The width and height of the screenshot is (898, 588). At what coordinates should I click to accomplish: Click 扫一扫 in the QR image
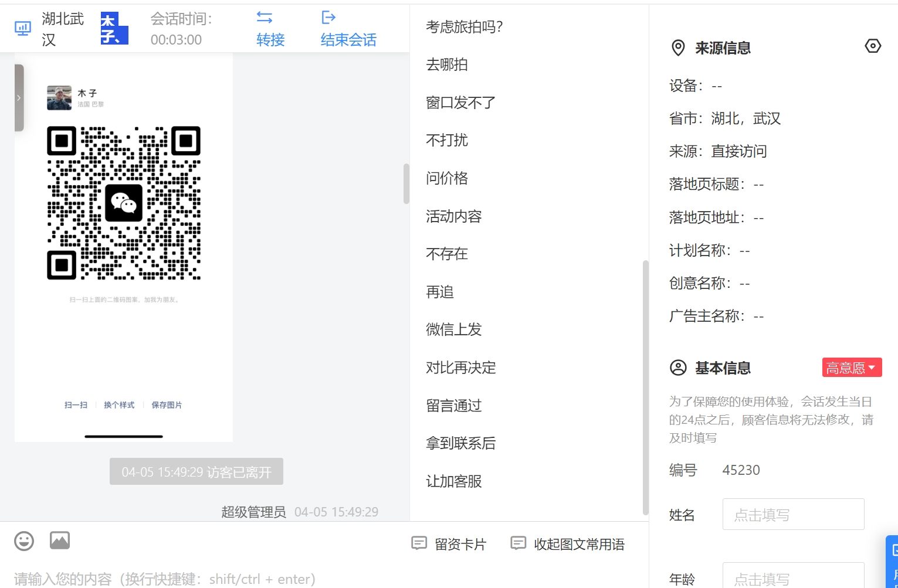tap(76, 405)
